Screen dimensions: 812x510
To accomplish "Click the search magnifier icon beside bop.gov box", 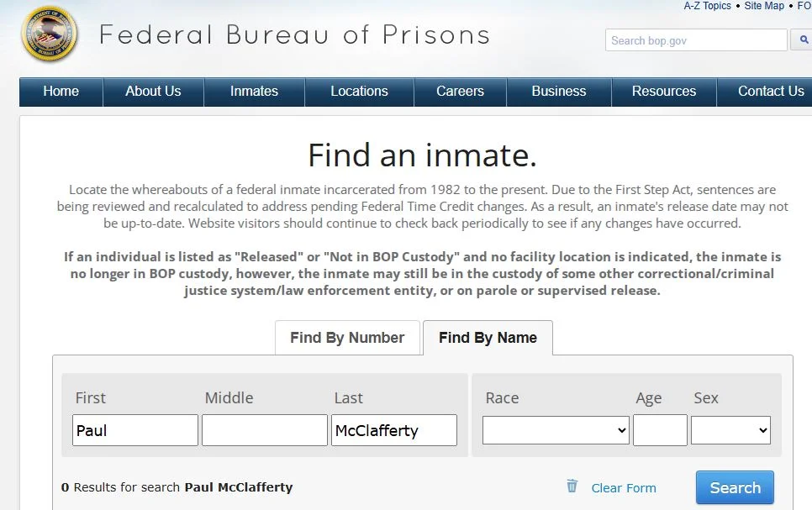I will [802, 40].
